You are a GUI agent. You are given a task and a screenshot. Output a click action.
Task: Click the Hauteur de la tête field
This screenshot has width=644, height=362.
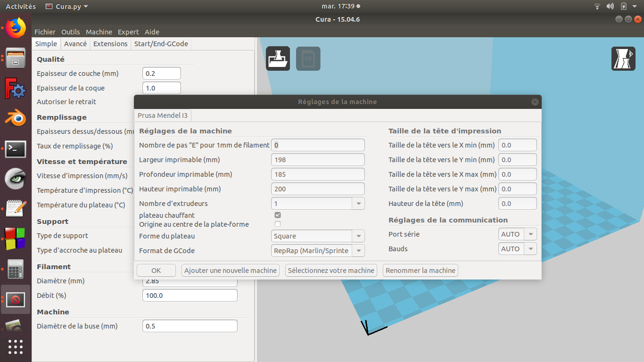click(x=518, y=204)
